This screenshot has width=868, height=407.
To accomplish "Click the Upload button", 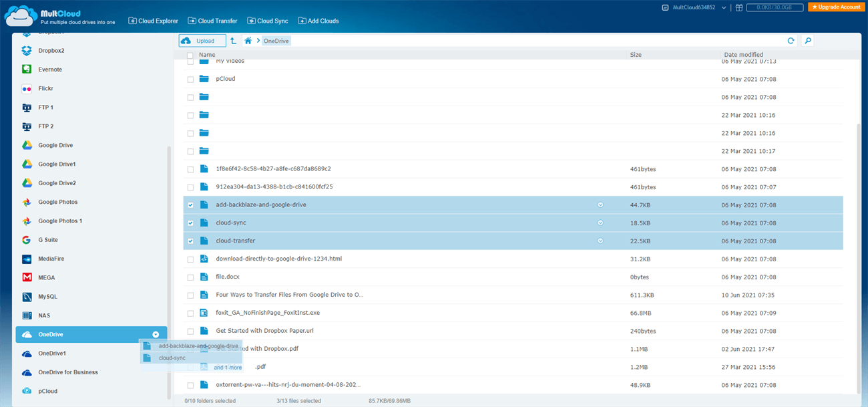I will (198, 41).
